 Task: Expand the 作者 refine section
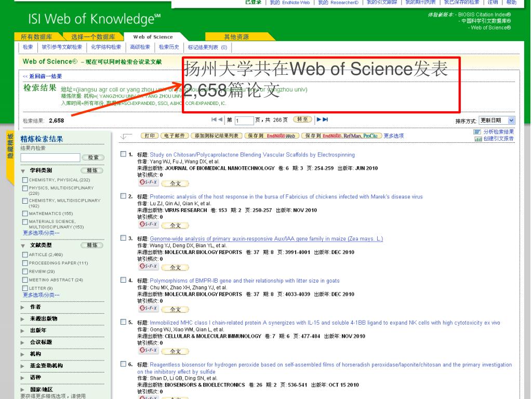23,308
